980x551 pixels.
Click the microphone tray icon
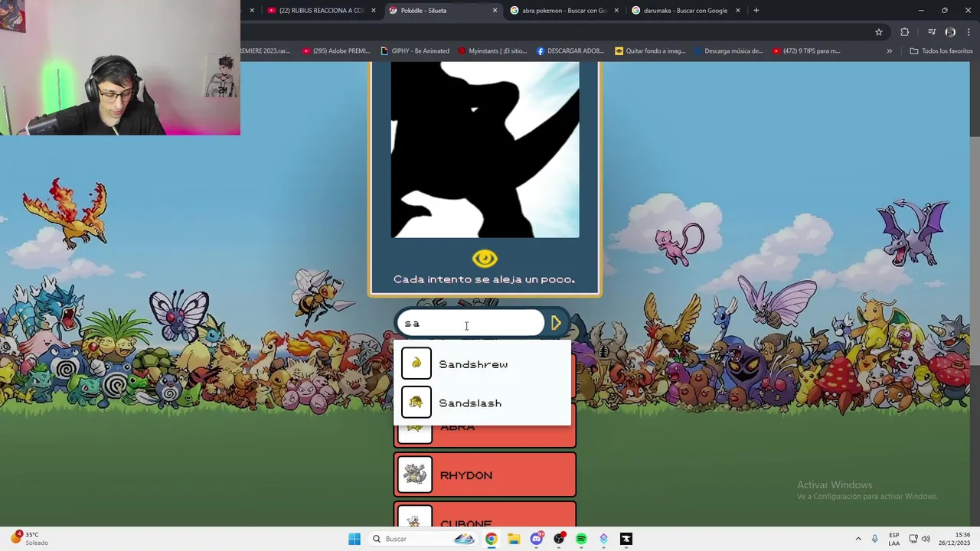(875, 539)
